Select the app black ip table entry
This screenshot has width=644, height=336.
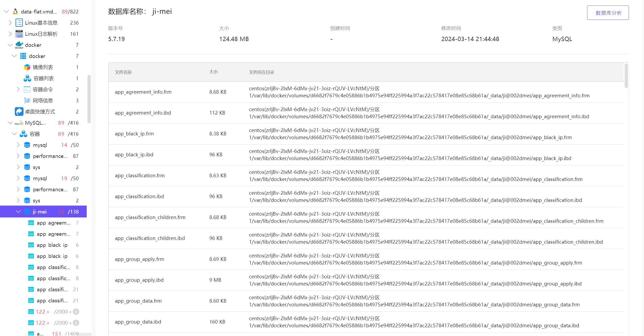(x=52, y=245)
